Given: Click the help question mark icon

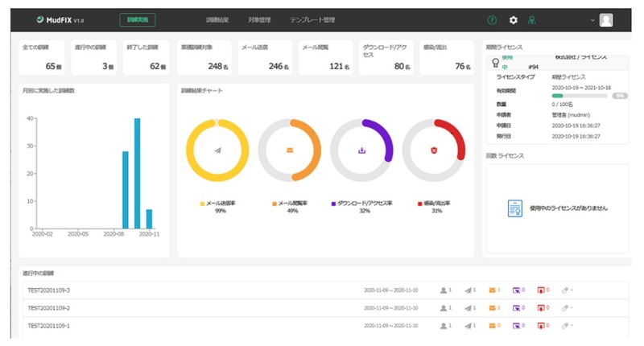Looking at the screenshot, I should tap(493, 19).
